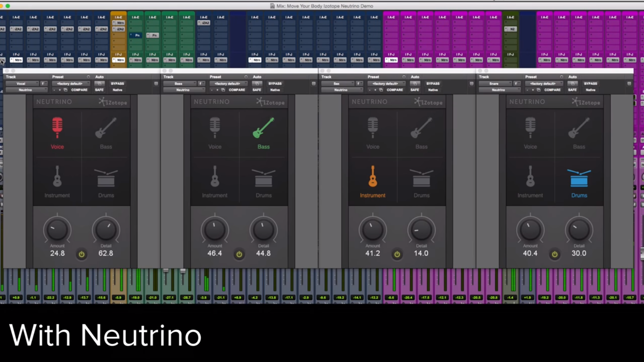This screenshot has width=644, height=362.
Task: Bypass the Neutrino plugin on Bass track
Action: [x=275, y=84]
